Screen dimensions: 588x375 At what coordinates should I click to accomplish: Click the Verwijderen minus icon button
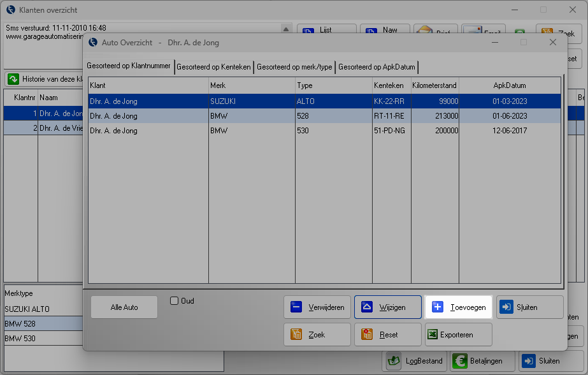[x=317, y=307]
